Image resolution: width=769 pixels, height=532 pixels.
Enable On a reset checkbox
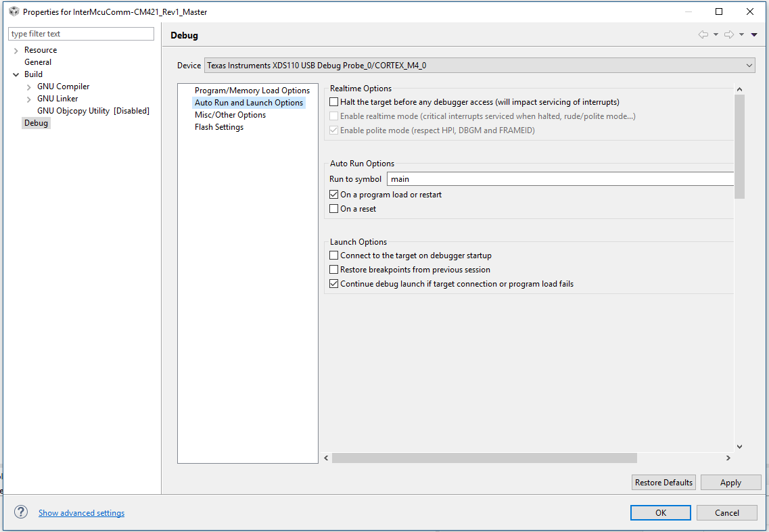point(334,209)
